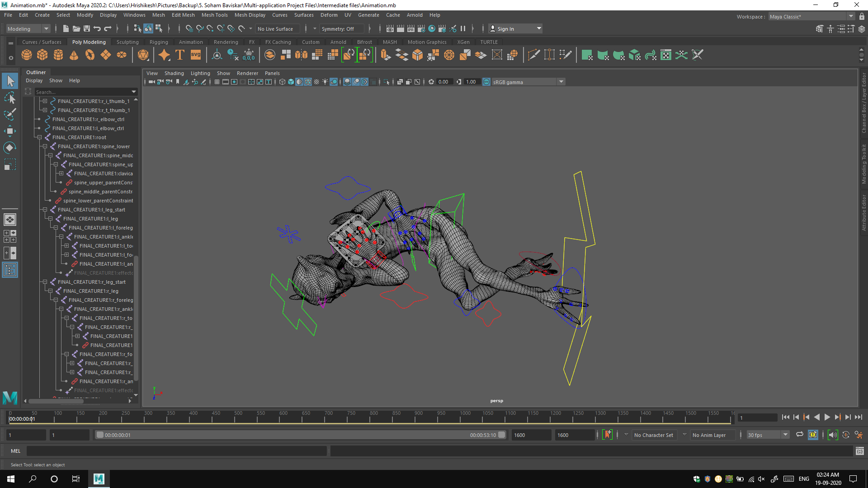
Task: Click the Save Scene disk icon
Action: [x=87, y=28]
